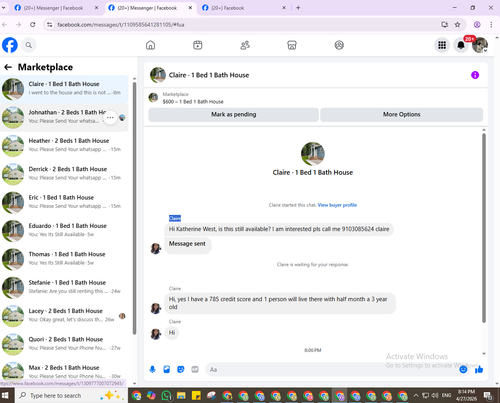Click Claire's large profile thumbnail in chat
Image resolution: width=500 pixels, height=403 pixels.
click(313, 154)
